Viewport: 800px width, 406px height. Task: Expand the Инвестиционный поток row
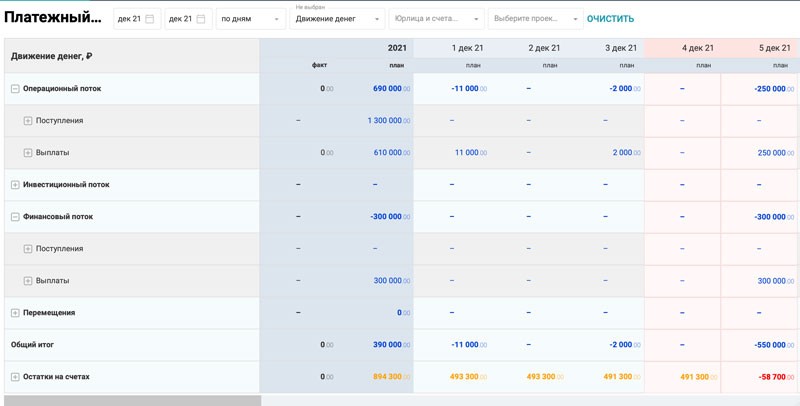[15, 185]
